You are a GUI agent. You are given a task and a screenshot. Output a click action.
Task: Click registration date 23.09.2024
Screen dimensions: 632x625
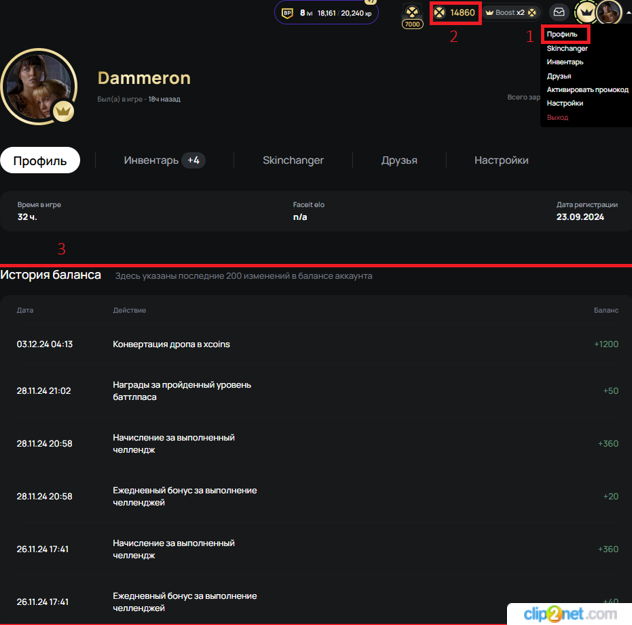tap(580, 217)
